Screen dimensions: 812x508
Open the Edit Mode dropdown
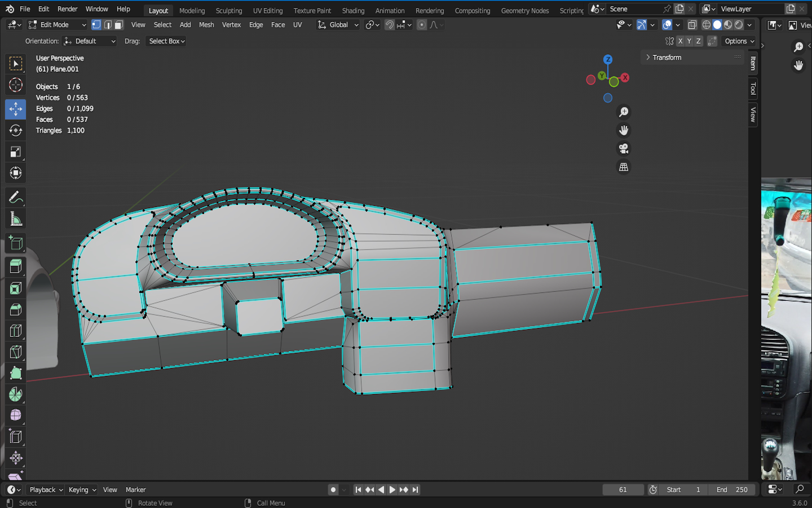pyautogui.click(x=57, y=25)
